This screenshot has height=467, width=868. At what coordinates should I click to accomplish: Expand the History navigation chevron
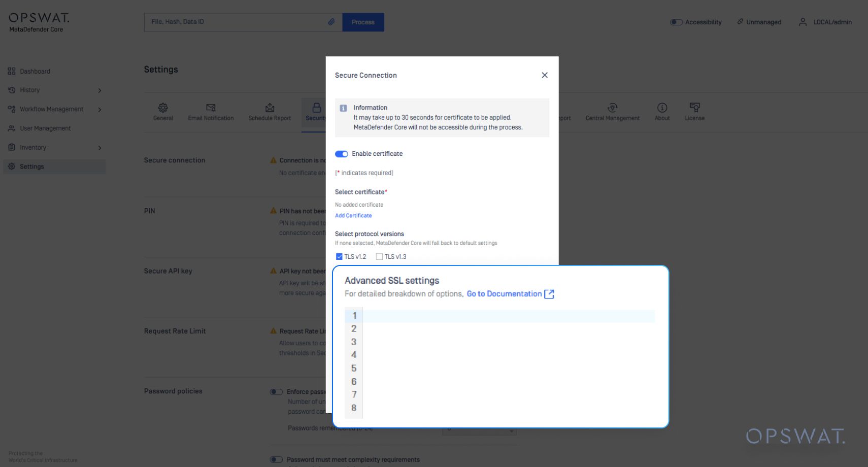point(99,90)
